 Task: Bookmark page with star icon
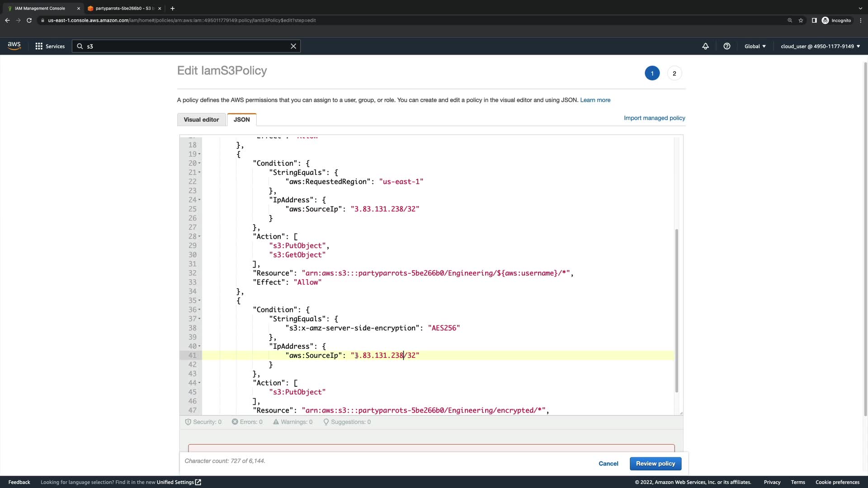click(801, 20)
